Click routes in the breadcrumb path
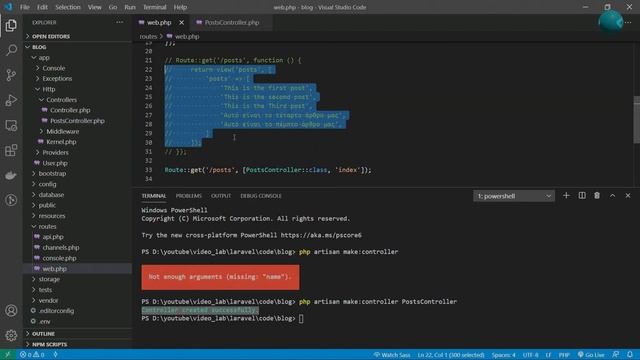This screenshot has width=640, height=360. coord(148,36)
